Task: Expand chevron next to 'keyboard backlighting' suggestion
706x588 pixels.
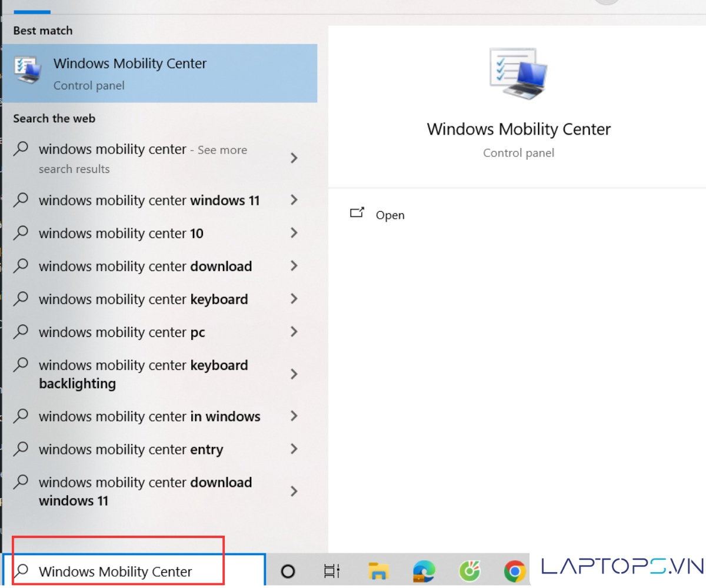Action: pos(294,374)
